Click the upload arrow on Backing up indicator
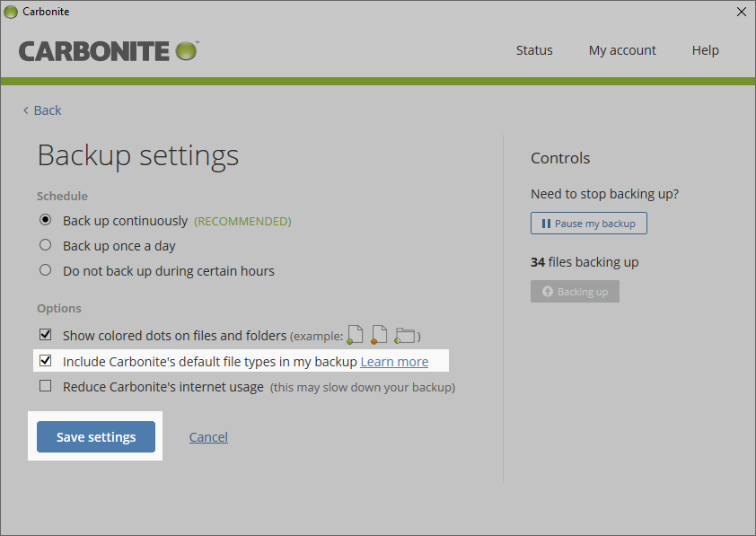This screenshot has width=756, height=536. [x=546, y=291]
